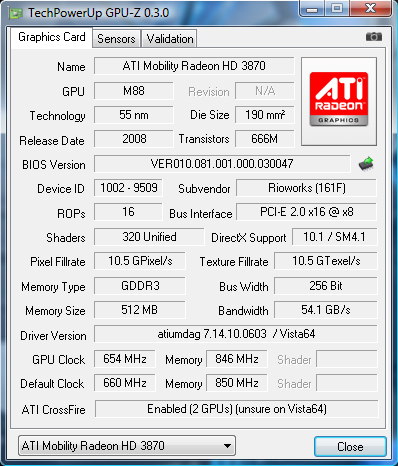Viewport: 398px width, 466px height.
Task: Close window via title bar X
Action: pyautogui.click(x=370, y=8)
